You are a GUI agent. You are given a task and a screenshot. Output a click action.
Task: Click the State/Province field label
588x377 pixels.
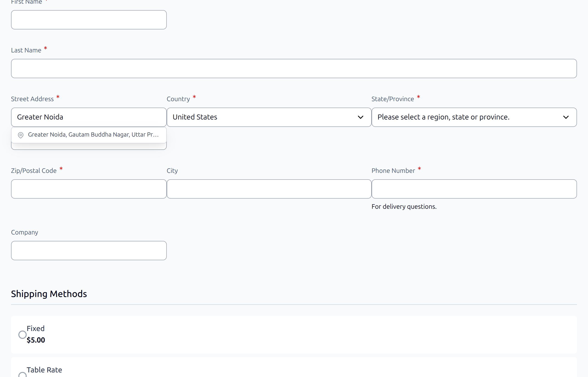click(x=393, y=99)
